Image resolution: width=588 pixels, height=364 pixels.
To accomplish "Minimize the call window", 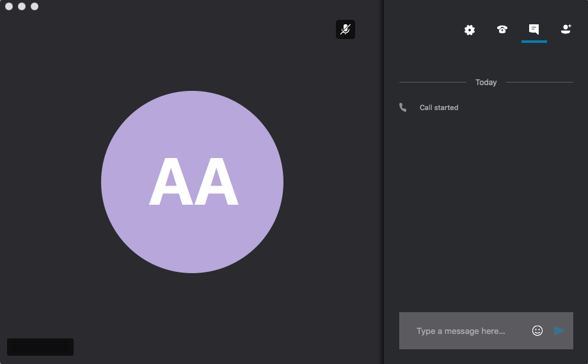I will [x=22, y=6].
